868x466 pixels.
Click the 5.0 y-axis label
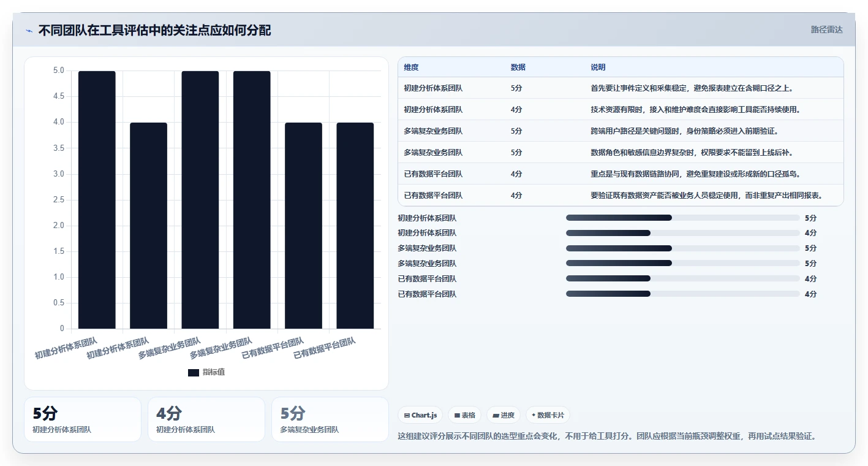pos(59,71)
